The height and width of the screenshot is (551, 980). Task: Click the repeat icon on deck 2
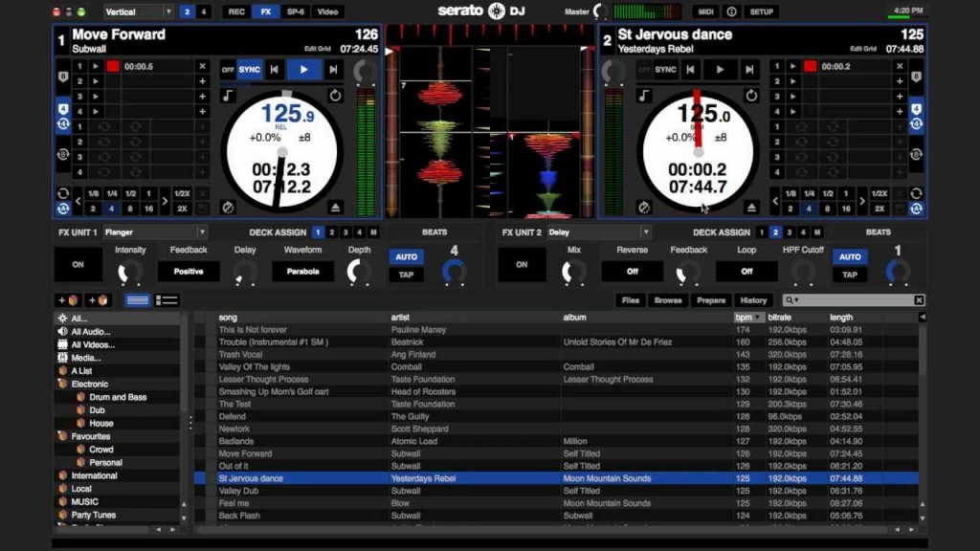click(751, 96)
